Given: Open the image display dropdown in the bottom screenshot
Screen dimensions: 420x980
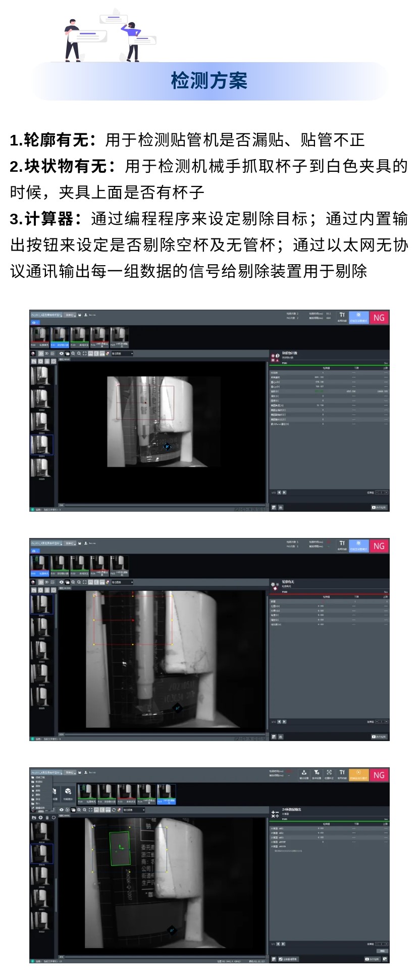Looking at the screenshot, I should click(134, 810).
